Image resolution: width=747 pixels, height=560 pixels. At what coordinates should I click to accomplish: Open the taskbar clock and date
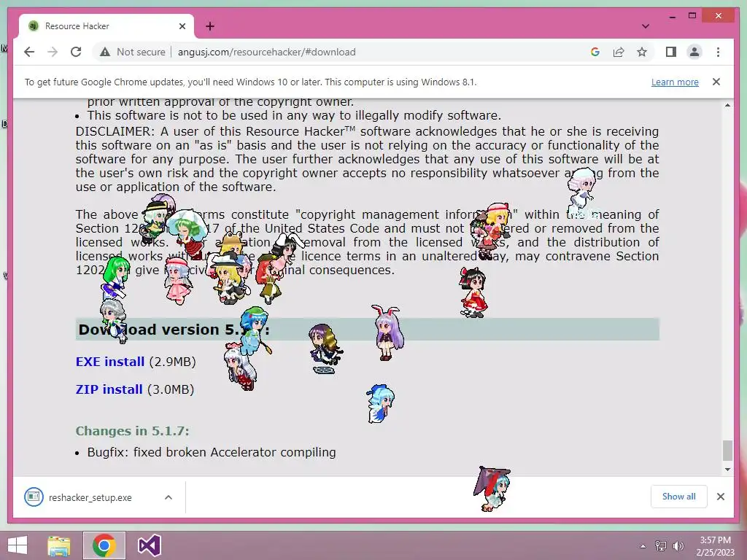[x=715, y=546]
